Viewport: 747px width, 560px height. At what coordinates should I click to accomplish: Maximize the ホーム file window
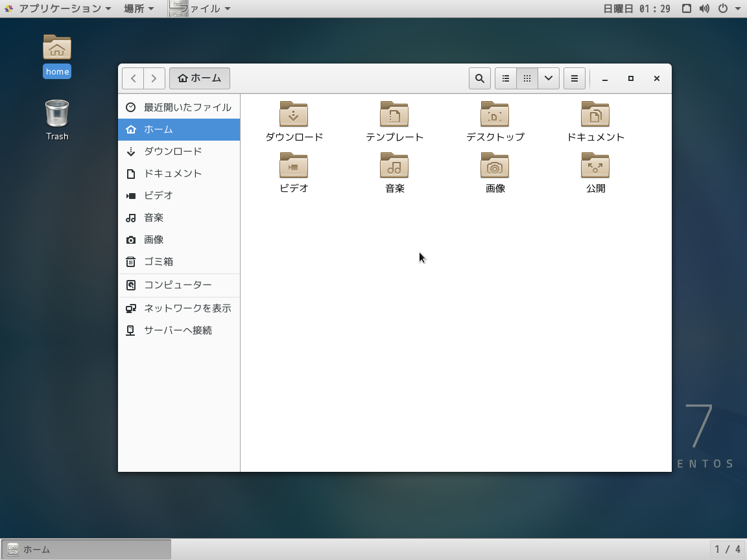pos(631,78)
